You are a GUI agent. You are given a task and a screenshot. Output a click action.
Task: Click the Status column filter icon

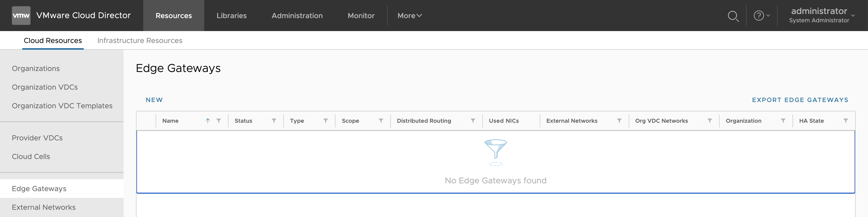pos(274,121)
